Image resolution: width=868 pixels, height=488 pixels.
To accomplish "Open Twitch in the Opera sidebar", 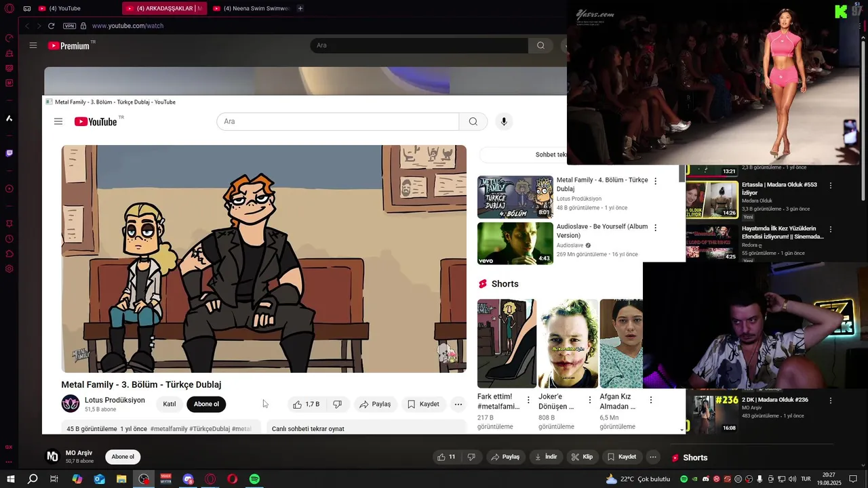I will 9,154.
